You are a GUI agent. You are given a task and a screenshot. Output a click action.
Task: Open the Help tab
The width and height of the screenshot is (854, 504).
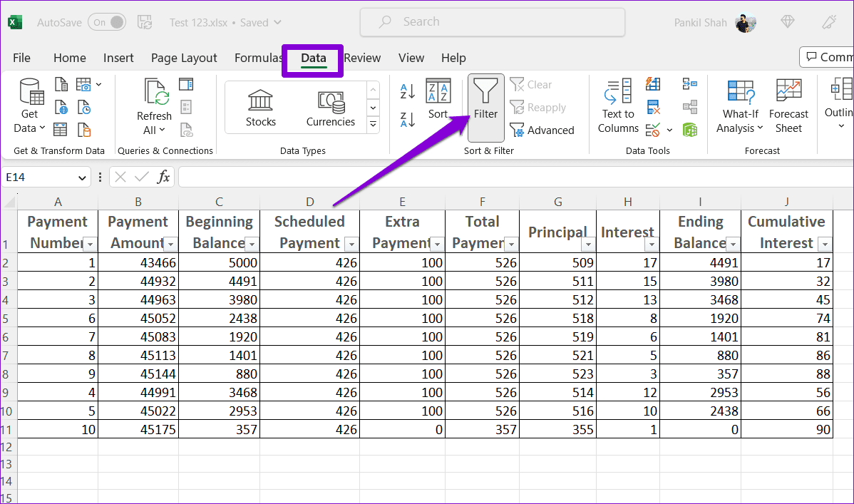pos(453,58)
